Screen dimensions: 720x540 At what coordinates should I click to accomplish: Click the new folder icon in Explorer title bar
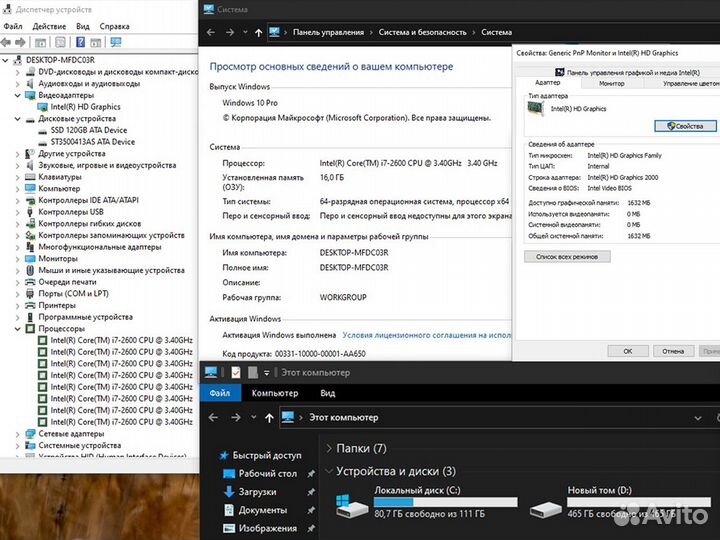[x=253, y=372]
